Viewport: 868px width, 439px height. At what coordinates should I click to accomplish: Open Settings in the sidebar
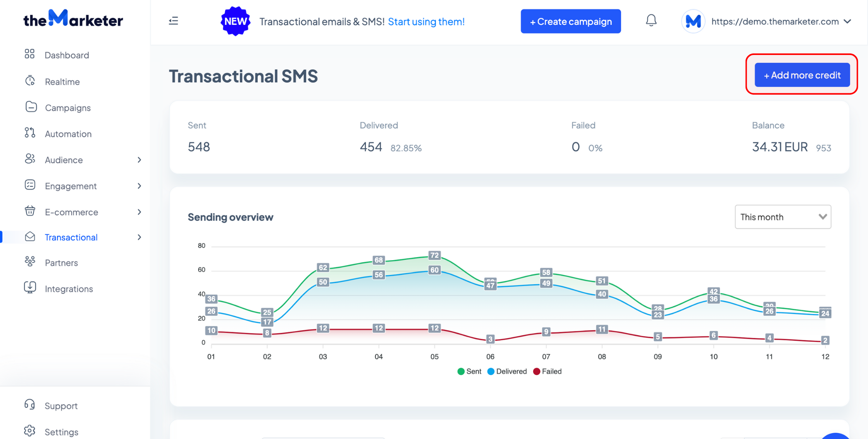coord(62,432)
